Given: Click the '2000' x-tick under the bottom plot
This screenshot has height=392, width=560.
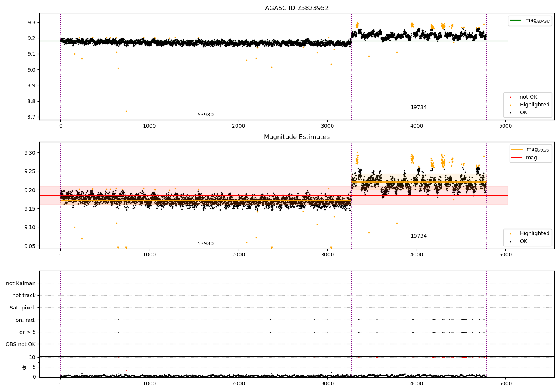Looking at the screenshot, I should click(239, 383).
